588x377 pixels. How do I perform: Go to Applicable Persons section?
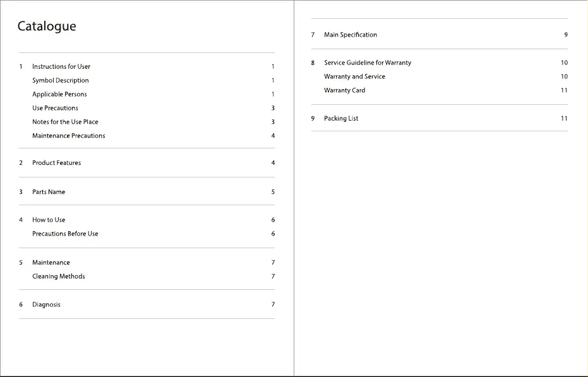[x=59, y=94]
